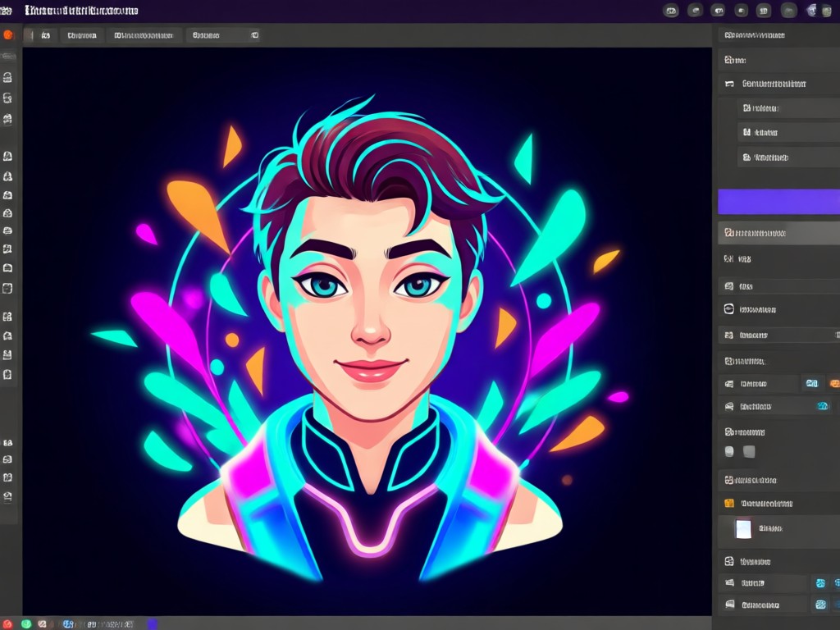
Task: Click the green circle icon in the bottom status bar
Action: click(x=25, y=624)
